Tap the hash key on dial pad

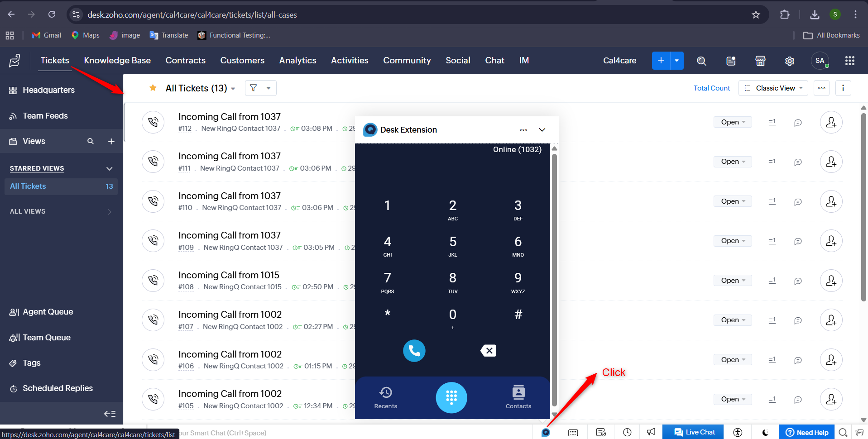[518, 315]
